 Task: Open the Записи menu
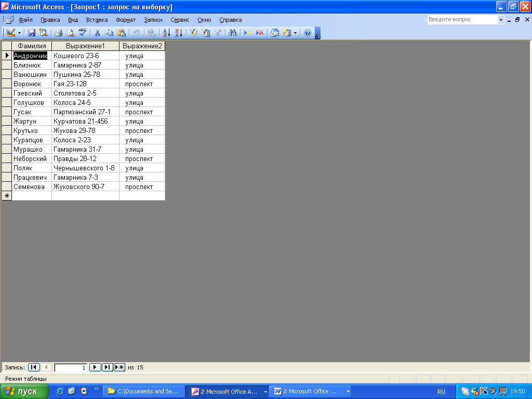point(153,20)
